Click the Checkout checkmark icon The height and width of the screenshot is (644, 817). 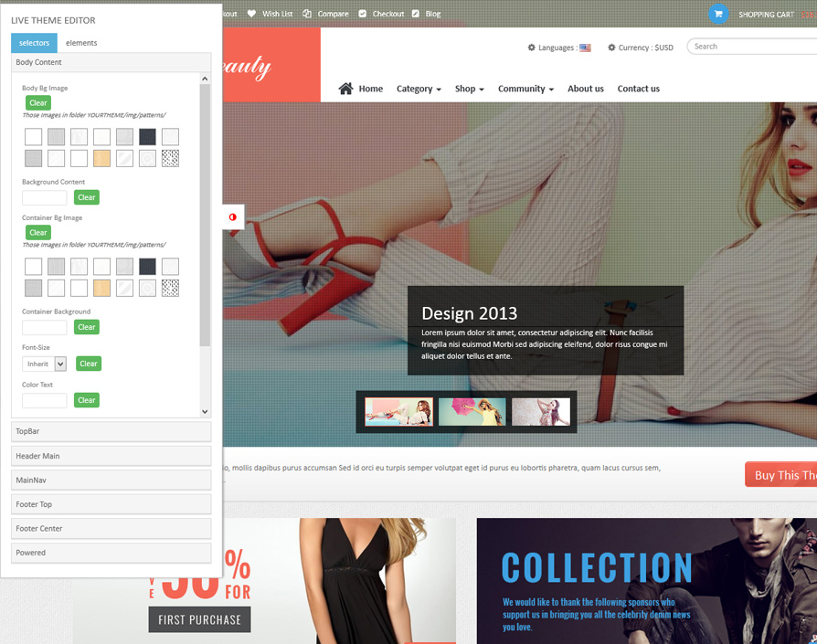[x=363, y=14]
